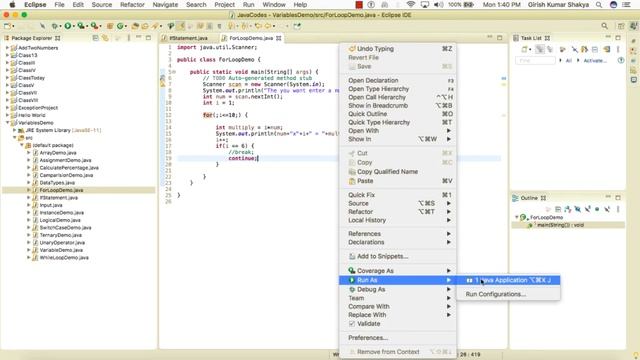Maximize the editor area

(x=500, y=38)
